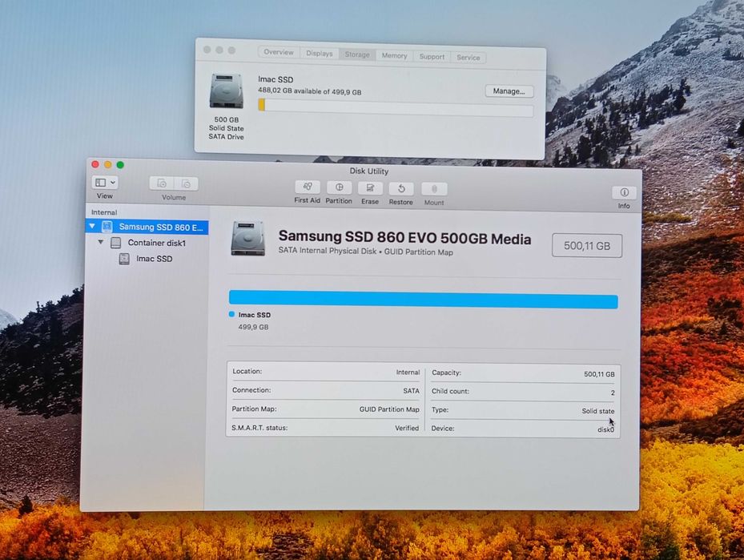
Task: Switch to Overview tab in About window
Action: (x=279, y=52)
